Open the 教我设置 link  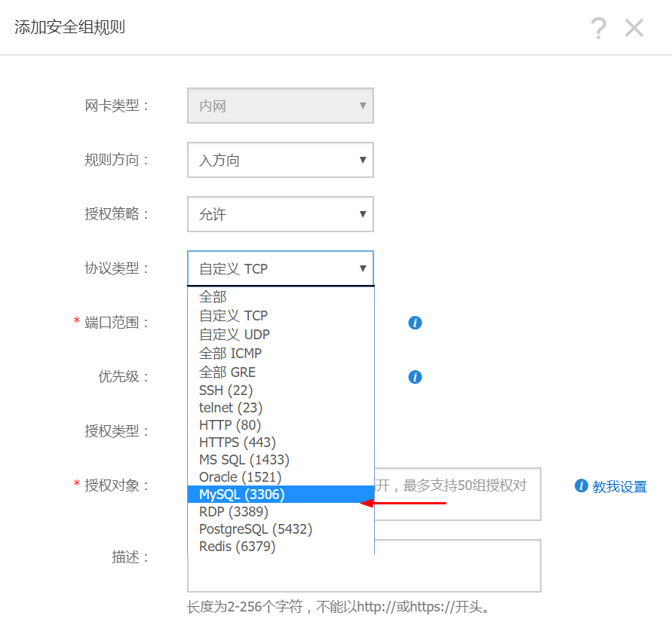pos(619,486)
